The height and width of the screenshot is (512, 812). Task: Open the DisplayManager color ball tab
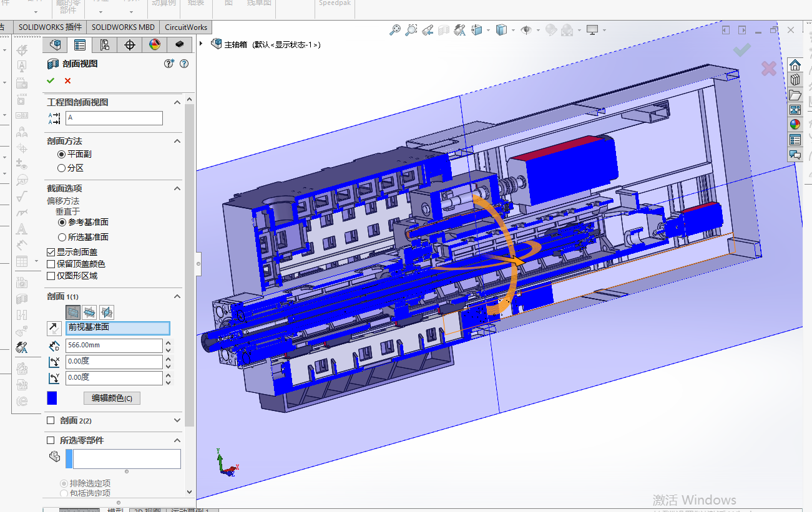click(x=155, y=45)
